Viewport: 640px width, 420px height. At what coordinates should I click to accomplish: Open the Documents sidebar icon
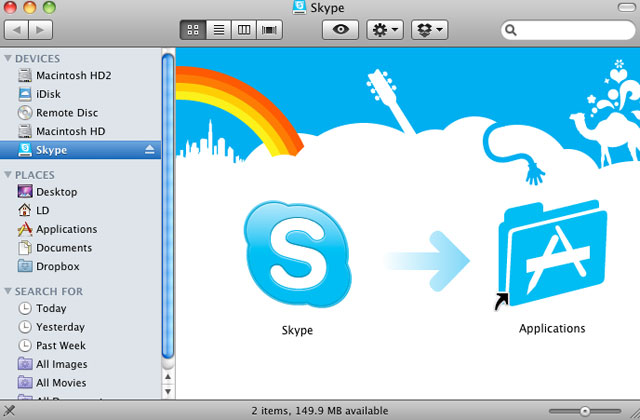pos(25,248)
